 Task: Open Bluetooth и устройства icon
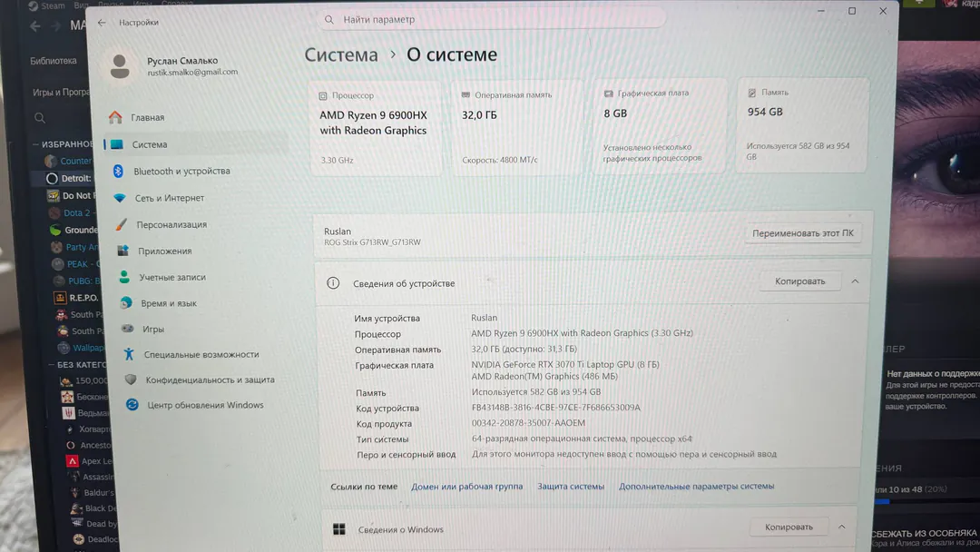click(x=118, y=172)
